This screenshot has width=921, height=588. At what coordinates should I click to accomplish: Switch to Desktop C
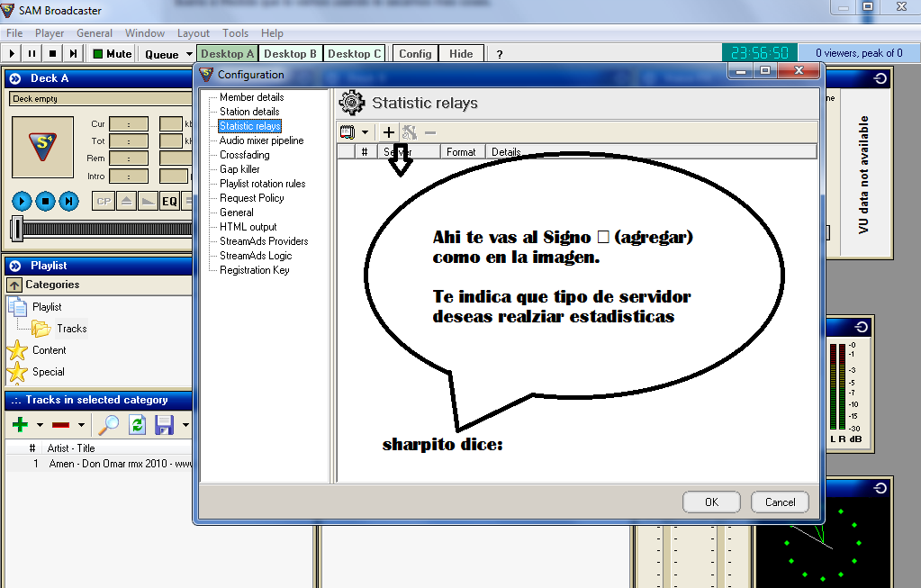pyautogui.click(x=354, y=53)
